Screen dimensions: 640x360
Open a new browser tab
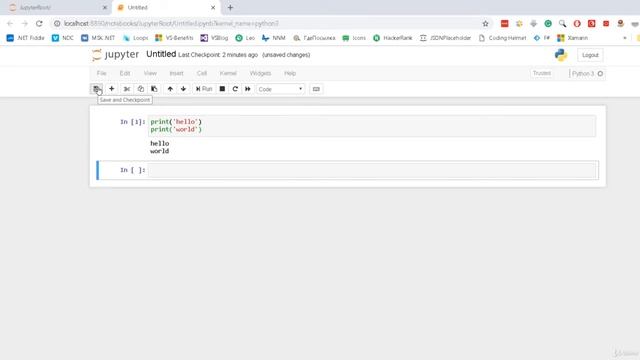click(x=230, y=7)
